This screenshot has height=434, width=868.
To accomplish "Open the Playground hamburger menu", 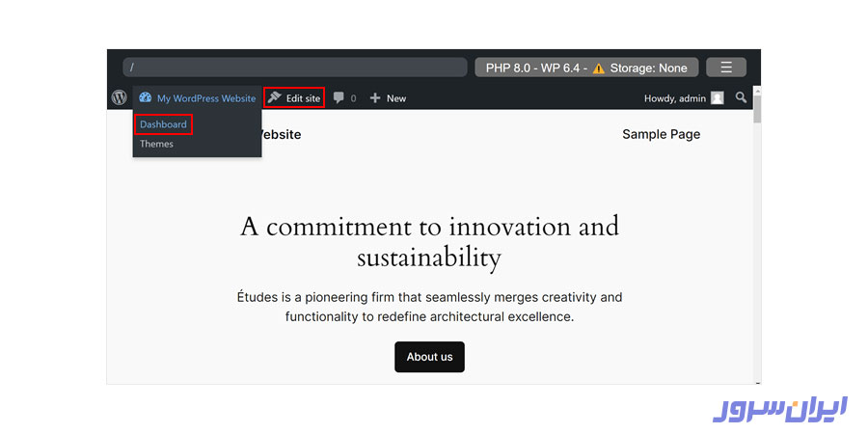I will (x=726, y=68).
